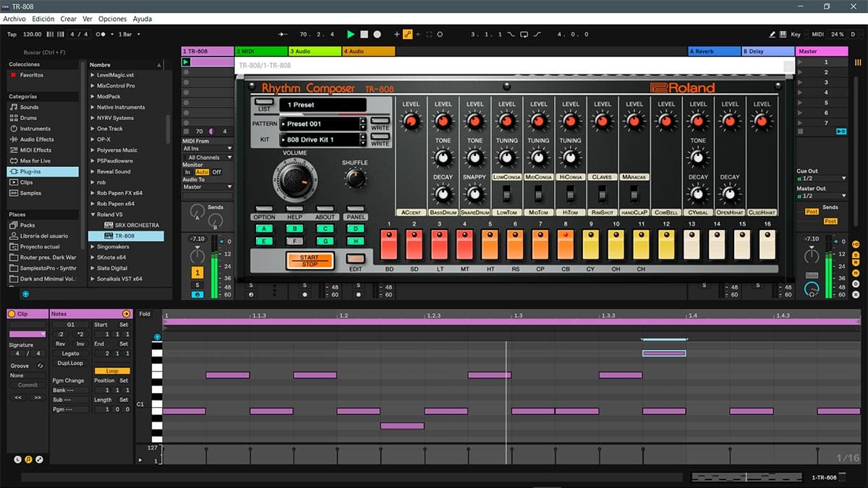Viewport: 868px width, 488px height.
Task: Expand the Singomakers folder
Action: click(x=93, y=247)
